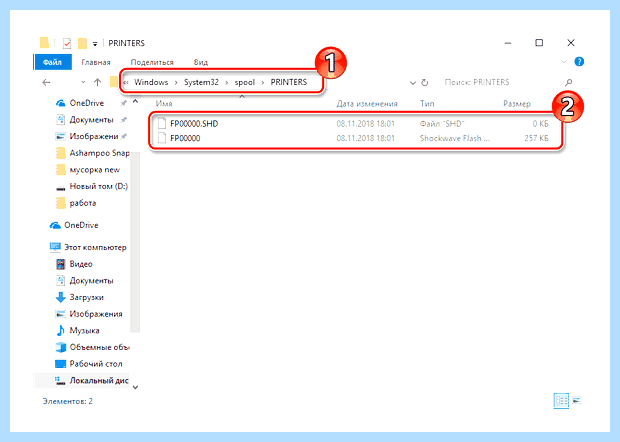Click navigation pane scroll down arrow
620x442 pixels.
pos(135,387)
